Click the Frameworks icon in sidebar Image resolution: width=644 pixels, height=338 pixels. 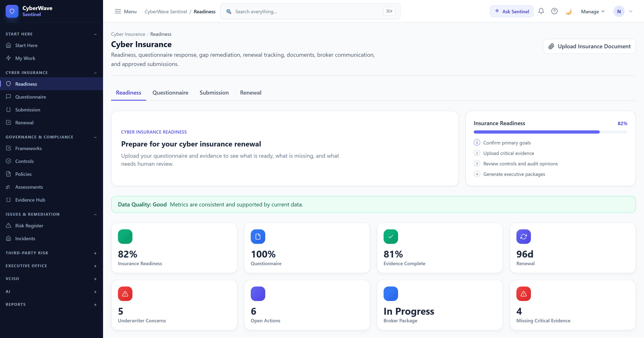(x=8, y=148)
